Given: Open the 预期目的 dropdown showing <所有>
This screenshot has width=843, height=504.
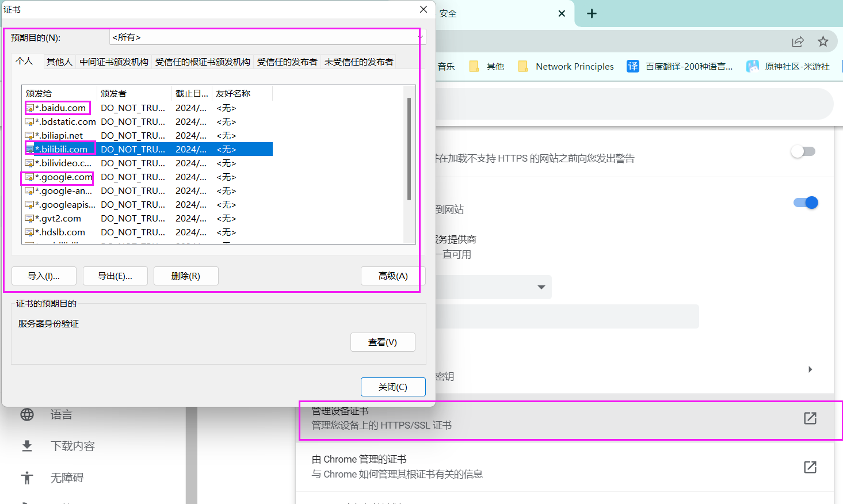Looking at the screenshot, I should 267,37.
